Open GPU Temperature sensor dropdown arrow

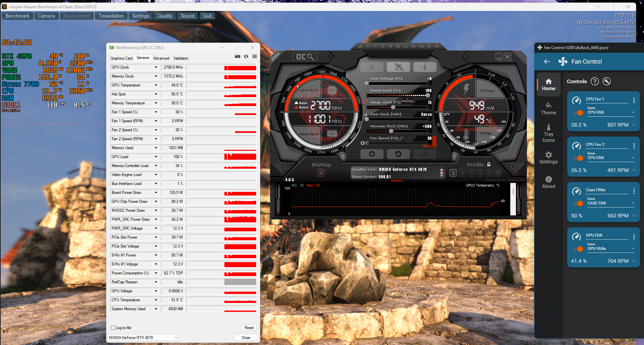click(x=156, y=85)
